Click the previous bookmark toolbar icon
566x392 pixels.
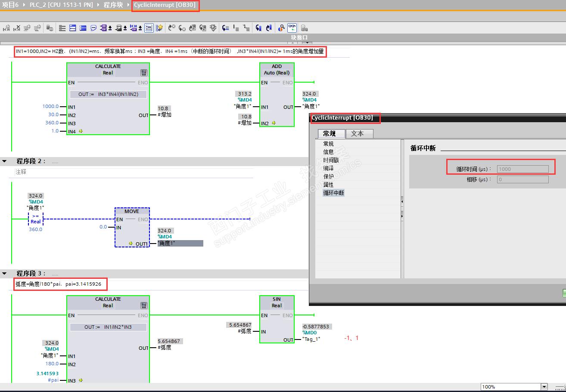269,28
